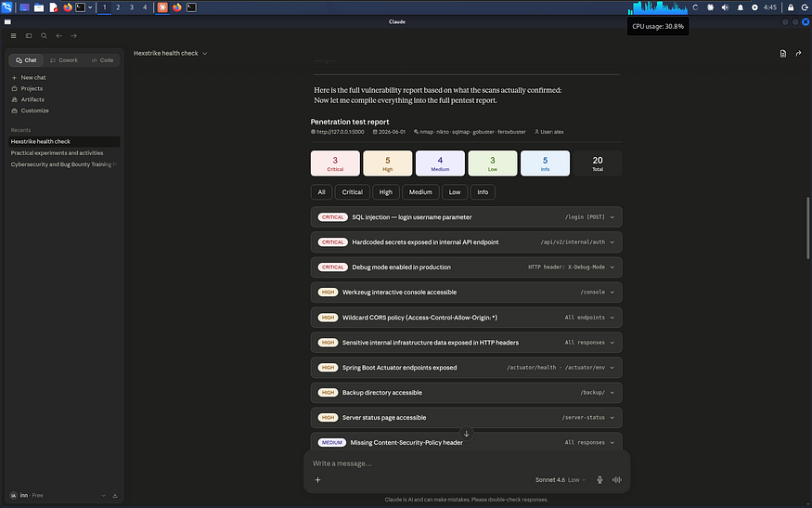Filter findings by Low

tap(455, 192)
